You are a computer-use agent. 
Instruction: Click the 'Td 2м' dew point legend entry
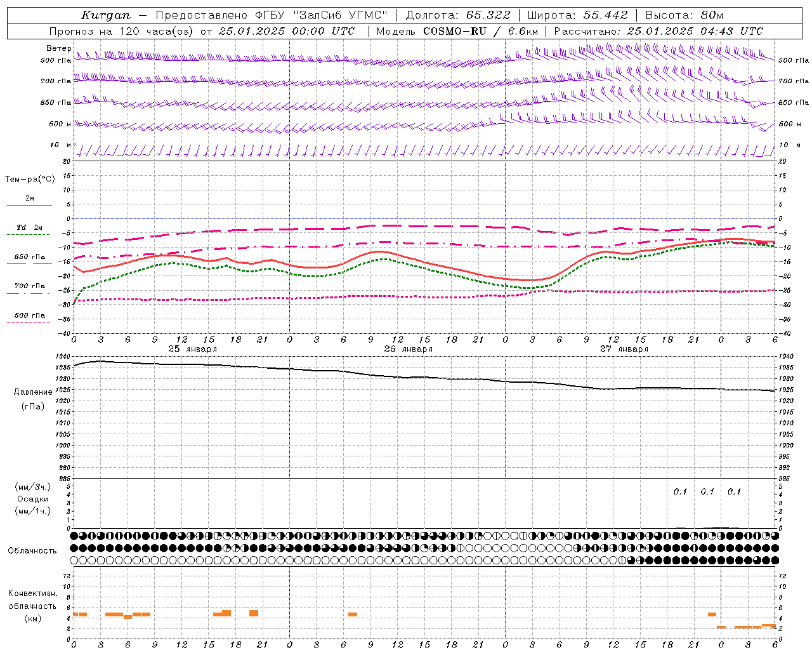[29, 227]
